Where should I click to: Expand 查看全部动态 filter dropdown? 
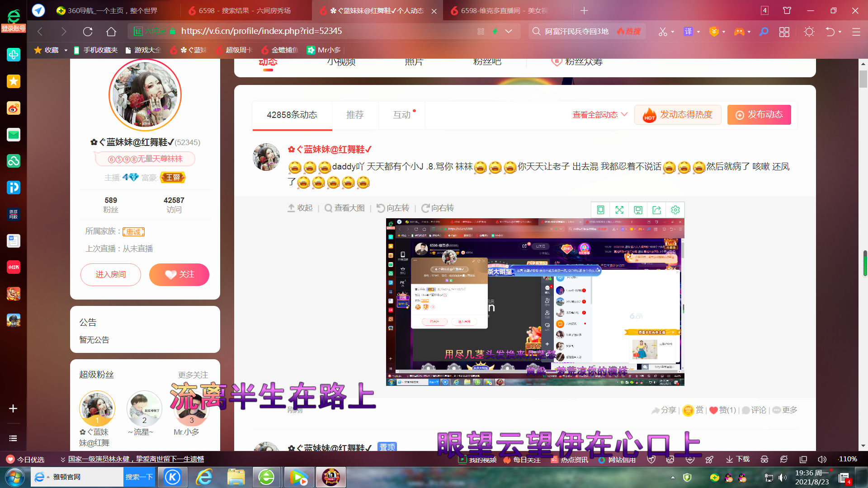click(600, 115)
